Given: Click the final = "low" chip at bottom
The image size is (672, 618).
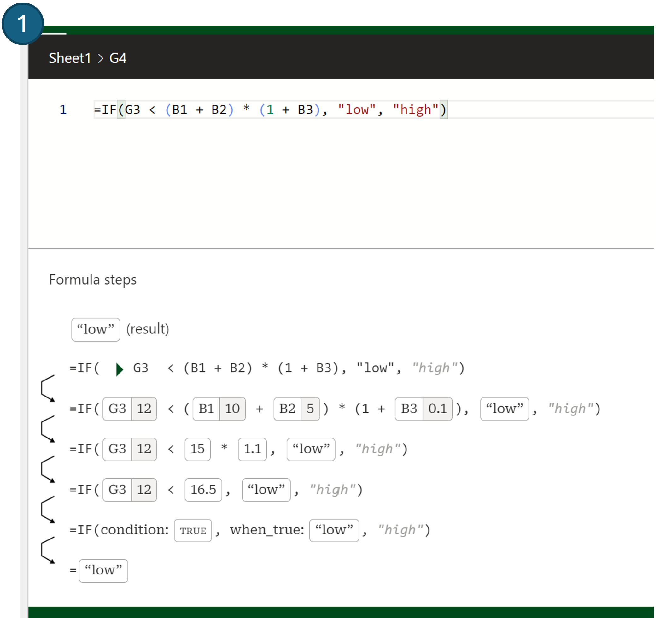Looking at the screenshot, I should click(x=103, y=571).
